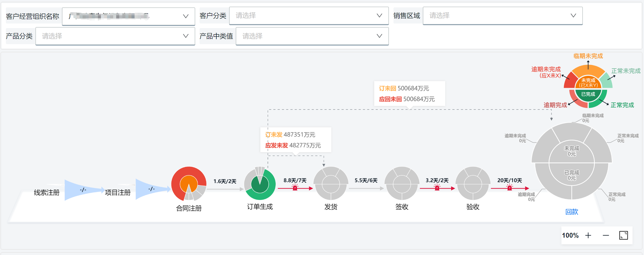Click 订未发 487351万元 tooltip line
This screenshot has width=644, height=255.
tap(290, 135)
